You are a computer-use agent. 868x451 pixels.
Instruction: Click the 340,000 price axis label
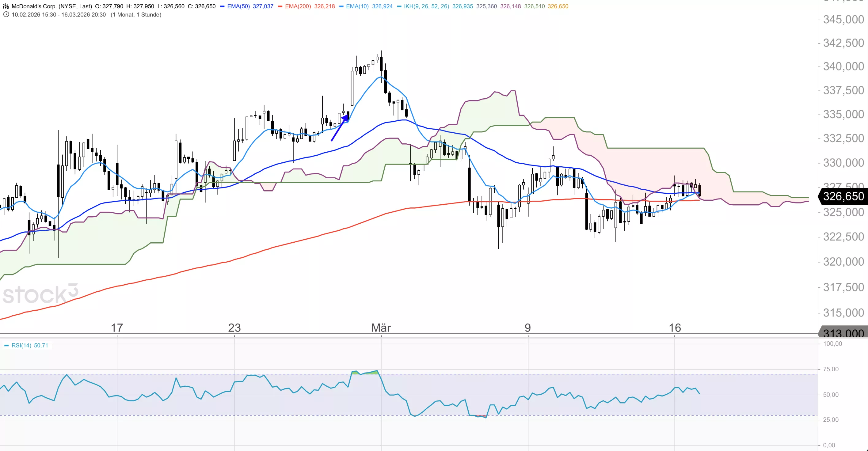(x=843, y=66)
